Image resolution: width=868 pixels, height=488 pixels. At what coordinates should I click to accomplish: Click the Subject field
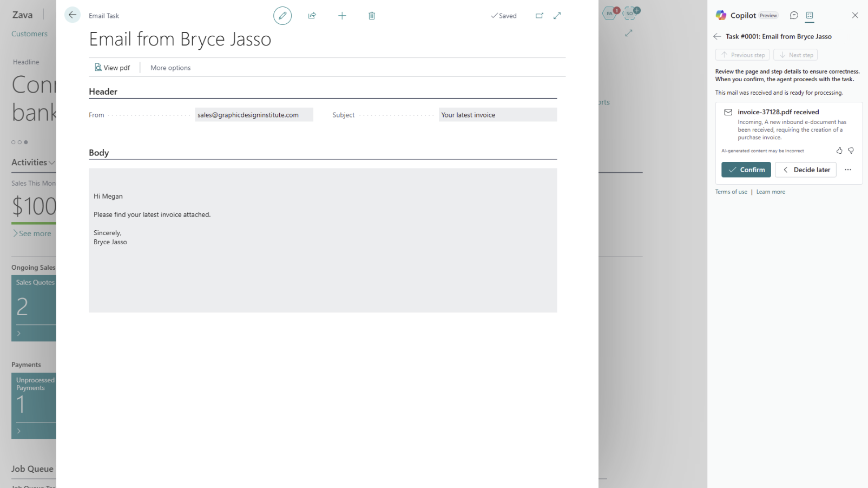click(x=498, y=115)
